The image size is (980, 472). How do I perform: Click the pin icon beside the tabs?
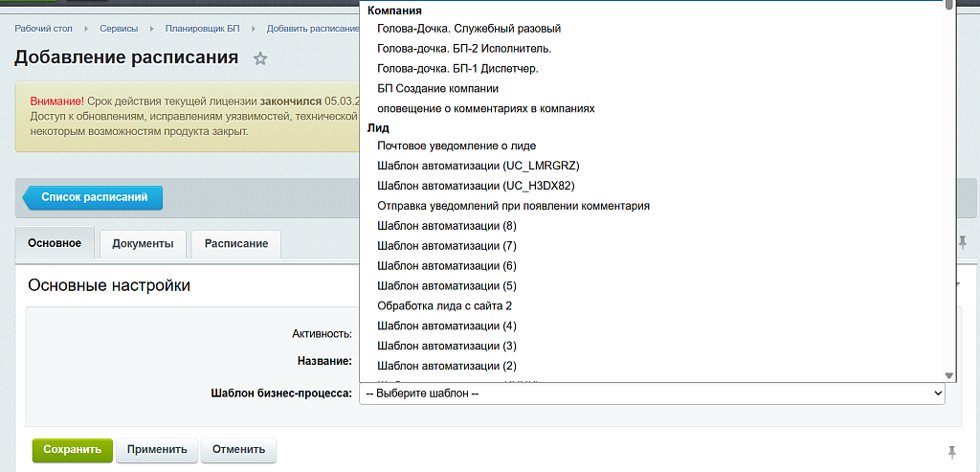(x=963, y=242)
